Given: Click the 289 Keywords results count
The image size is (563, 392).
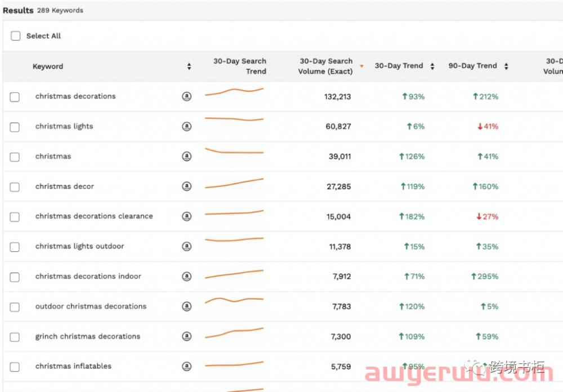Looking at the screenshot, I should pos(60,11).
